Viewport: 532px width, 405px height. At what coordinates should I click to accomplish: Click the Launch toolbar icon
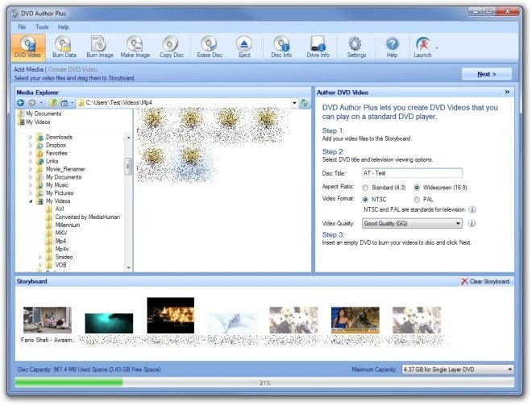tap(422, 48)
